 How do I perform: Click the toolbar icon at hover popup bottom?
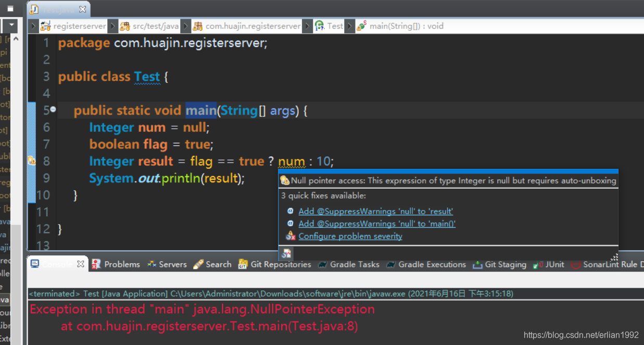click(286, 253)
